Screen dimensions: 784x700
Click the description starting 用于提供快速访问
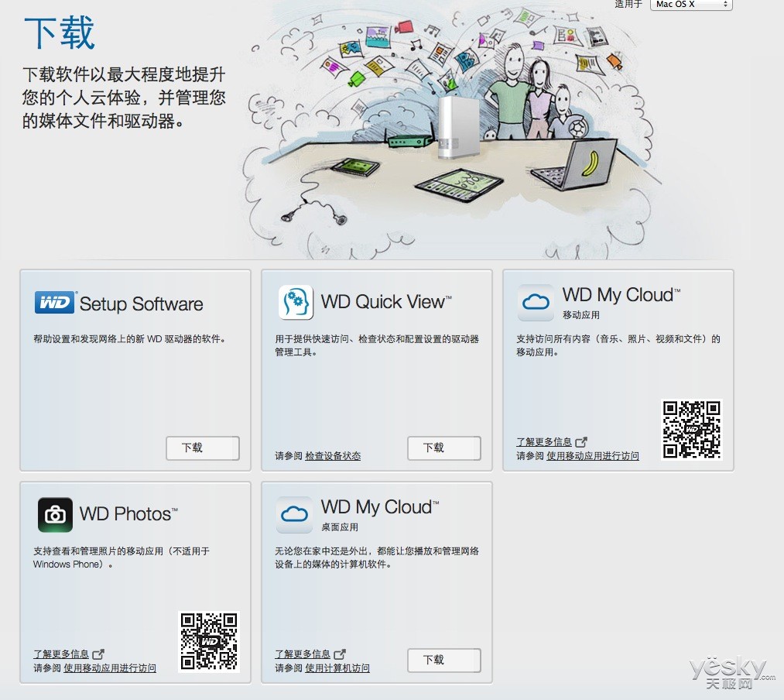(x=376, y=345)
